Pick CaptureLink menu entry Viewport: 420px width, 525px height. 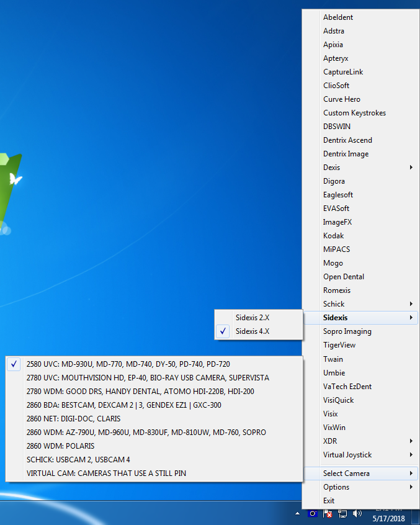click(x=361, y=71)
